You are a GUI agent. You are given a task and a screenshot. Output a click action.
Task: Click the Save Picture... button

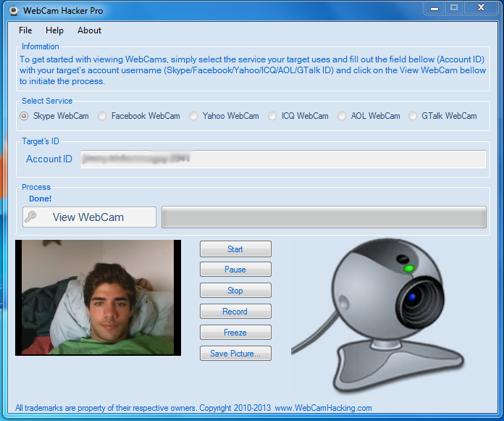pyautogui.click(x=235, y=353)
